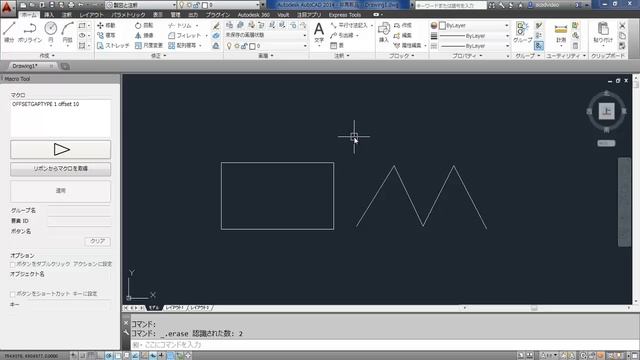The image size is (640, 360).
Task: Switch to the 挿入 (Insert) ribbon tab
Action: coord(49,15)
